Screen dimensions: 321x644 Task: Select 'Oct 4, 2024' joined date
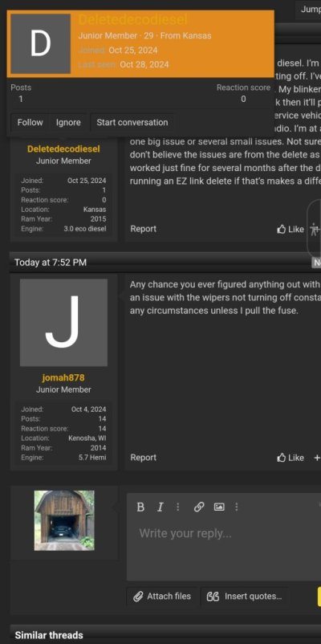click(x=88, y=409)
